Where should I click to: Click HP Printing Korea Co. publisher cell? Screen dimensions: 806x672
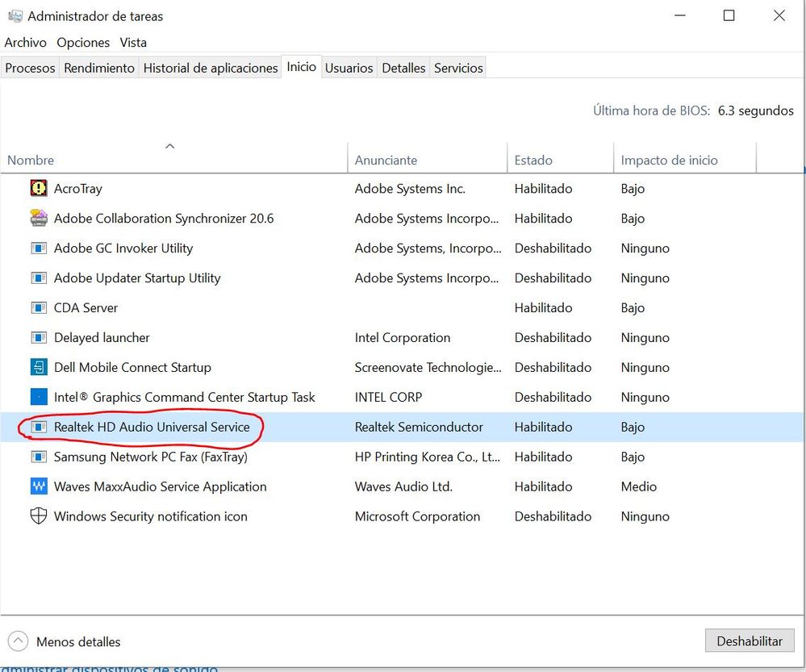pyautogui.click(x=427, y=457)
